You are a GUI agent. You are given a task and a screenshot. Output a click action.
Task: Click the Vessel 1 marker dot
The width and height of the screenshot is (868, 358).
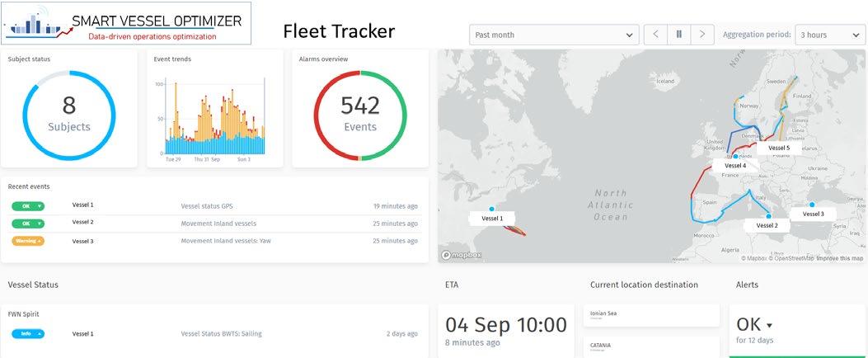492,210
